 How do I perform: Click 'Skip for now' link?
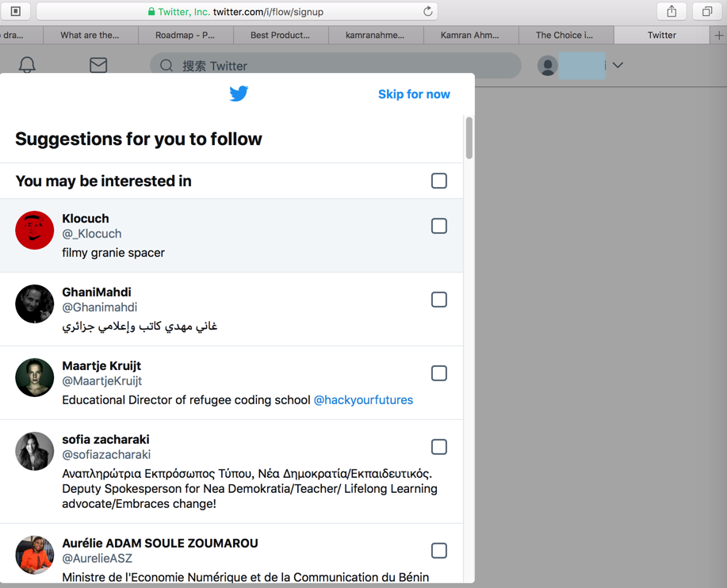414,94
